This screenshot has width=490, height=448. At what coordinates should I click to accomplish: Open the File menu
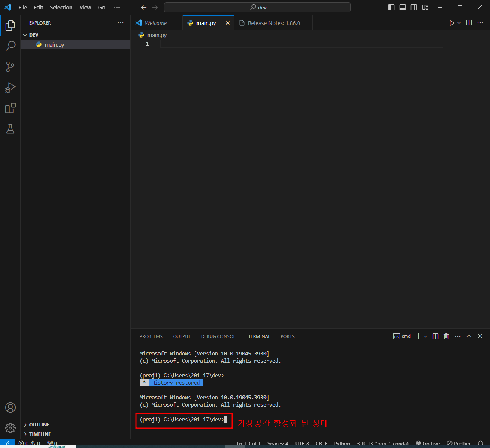point(22,7)
